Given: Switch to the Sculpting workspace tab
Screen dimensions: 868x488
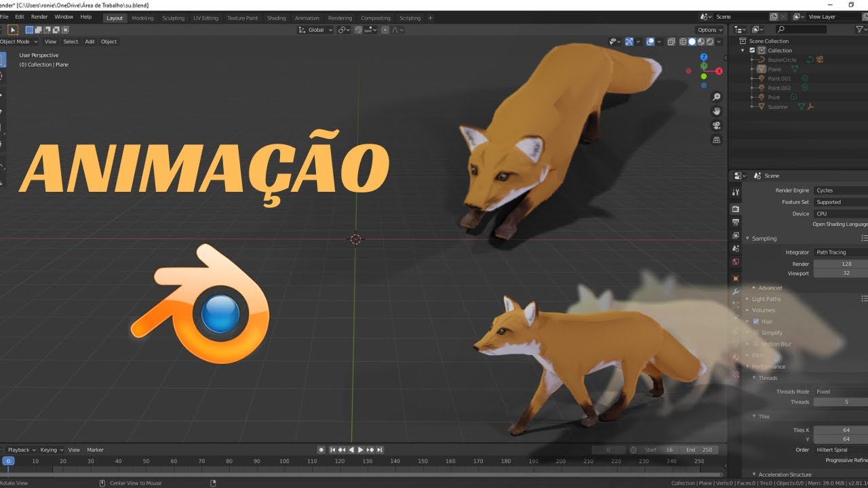Looking at the screenshot, I should 173,18.
